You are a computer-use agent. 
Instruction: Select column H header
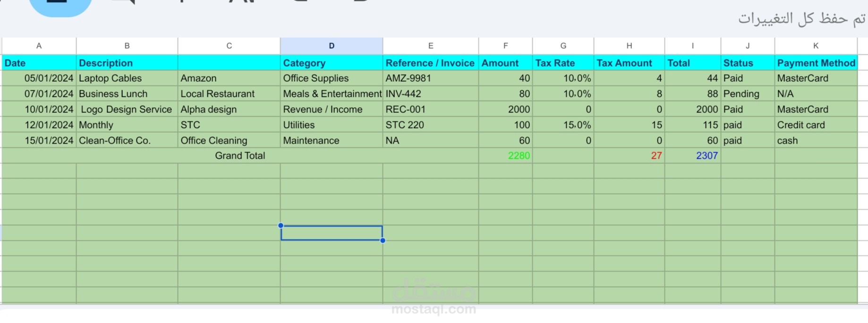pyautogui.click(x=630, y=46)
